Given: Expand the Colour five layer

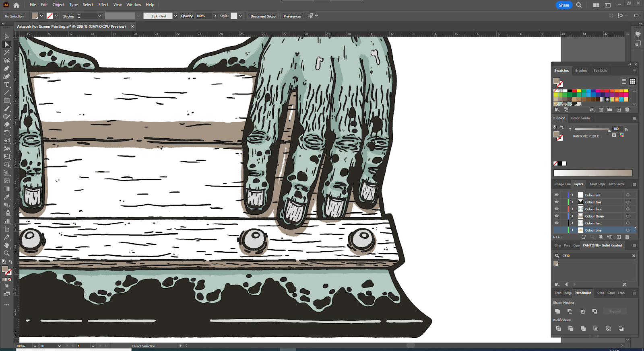Looking at the screenshot, I should point(572,202).
